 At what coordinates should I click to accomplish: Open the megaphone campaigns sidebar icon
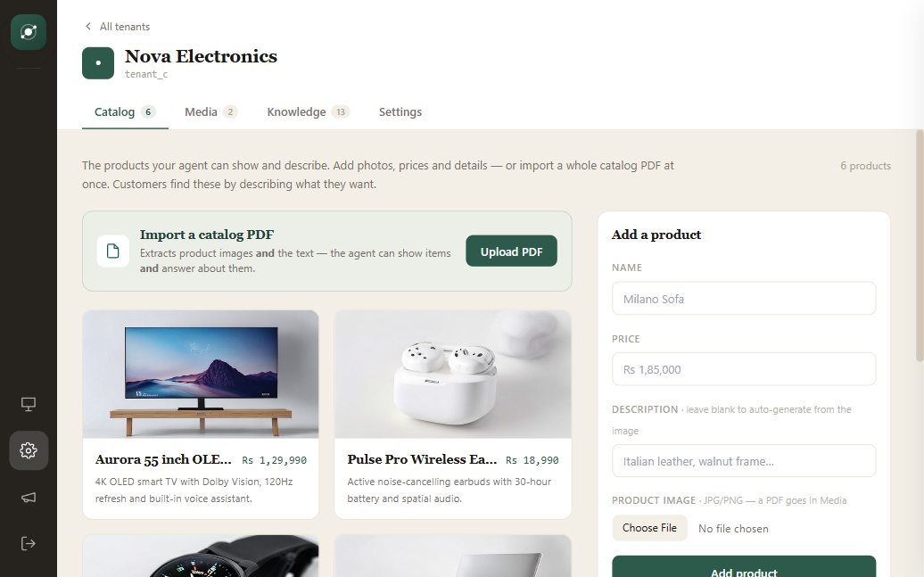coord(29,498)
